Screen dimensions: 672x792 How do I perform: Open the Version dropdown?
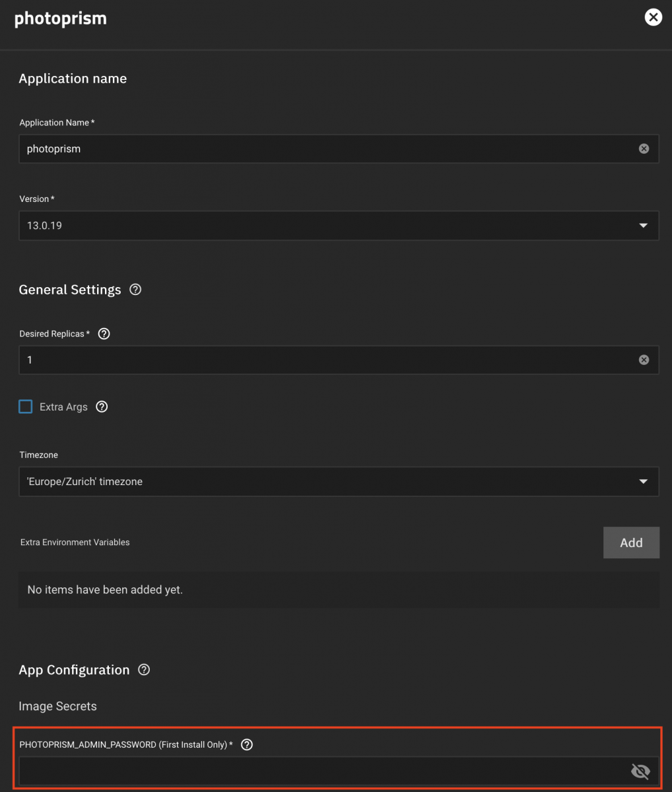pos(339,226)
